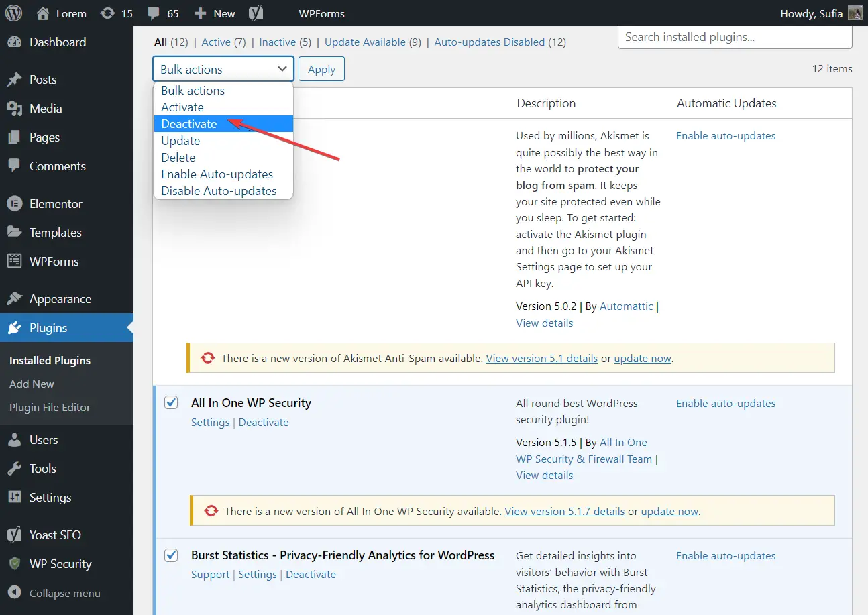
Task: Open the WordPress logo menu
Action: (x=13, y=13)
